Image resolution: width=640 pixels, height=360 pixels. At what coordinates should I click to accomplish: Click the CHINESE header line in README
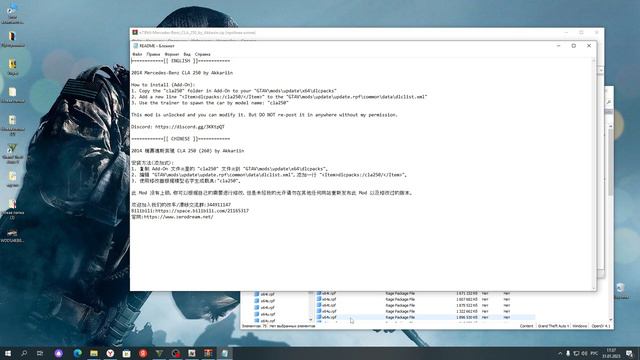pos(180,139)
